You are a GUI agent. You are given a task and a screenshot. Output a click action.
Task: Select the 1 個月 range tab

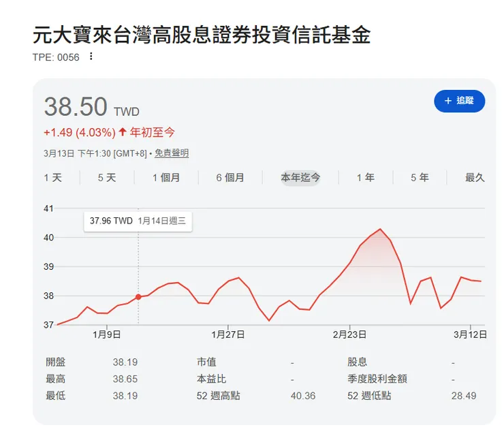pyautogui.click(x=166, y=178)
